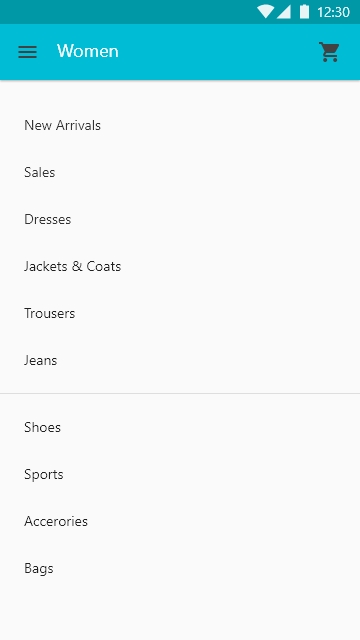Tap the 12:30 clock in status bar

(333, 12)
